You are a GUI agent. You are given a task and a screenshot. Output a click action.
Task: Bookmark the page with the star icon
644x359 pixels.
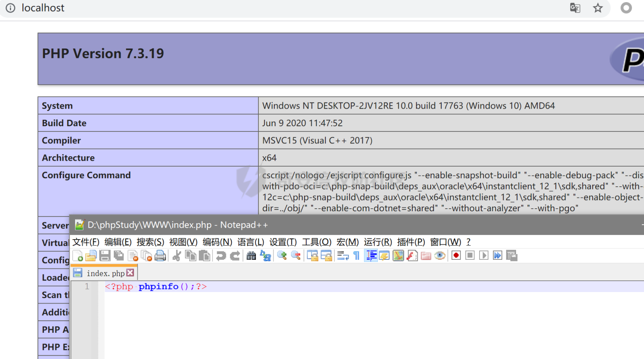click(x=598, y=8)
